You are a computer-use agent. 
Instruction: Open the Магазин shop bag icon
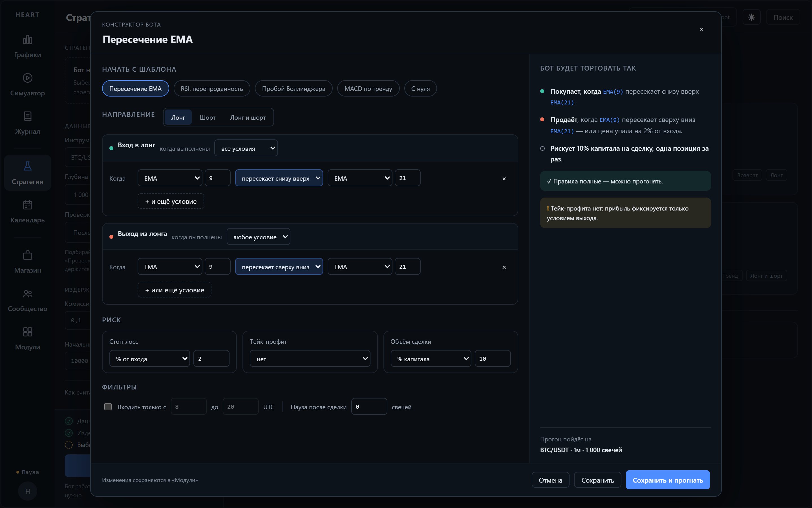[28, 255]
